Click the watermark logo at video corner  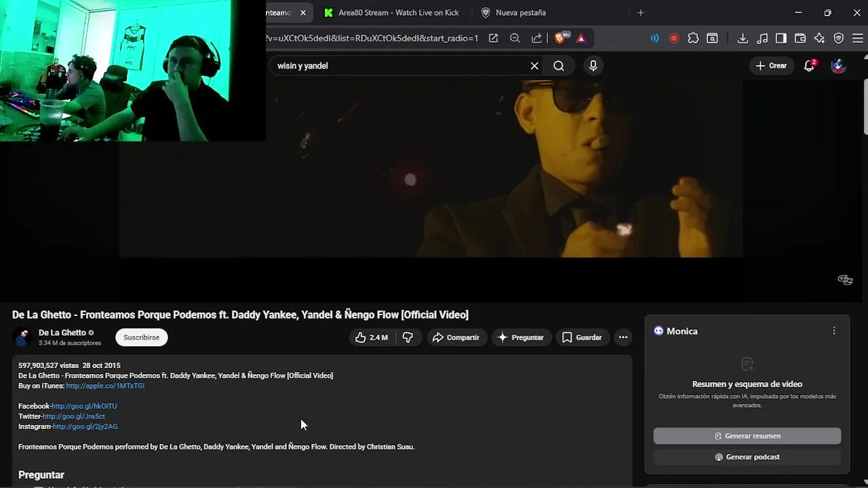(x=845, y=280)
